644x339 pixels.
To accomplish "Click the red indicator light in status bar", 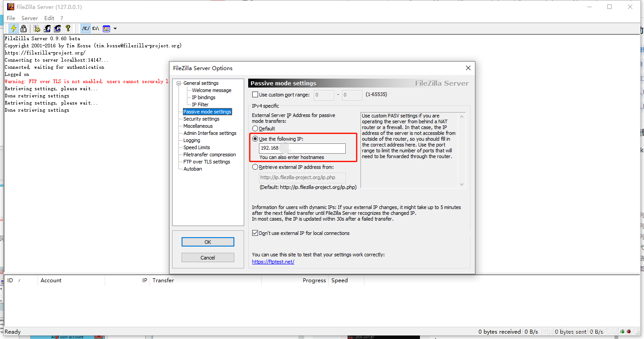I will [629, 331].
